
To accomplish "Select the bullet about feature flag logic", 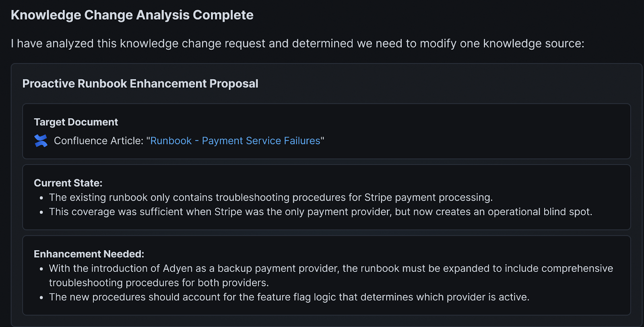I will click(289, 297).
